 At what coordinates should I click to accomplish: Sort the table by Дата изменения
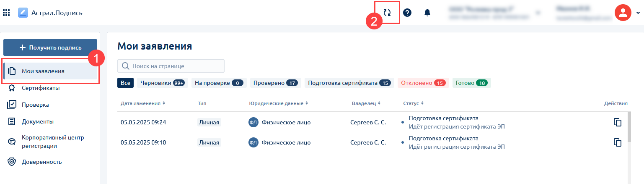point(142,103)
